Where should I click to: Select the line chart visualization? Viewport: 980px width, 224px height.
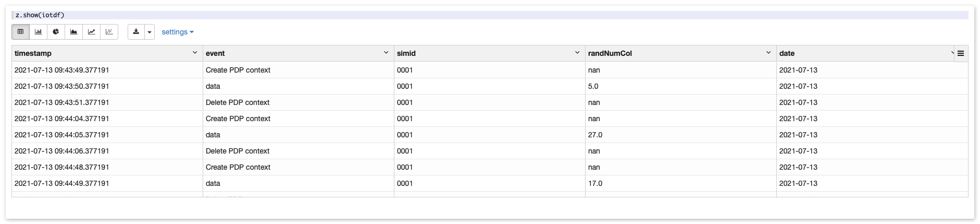(x=91, y=32)
